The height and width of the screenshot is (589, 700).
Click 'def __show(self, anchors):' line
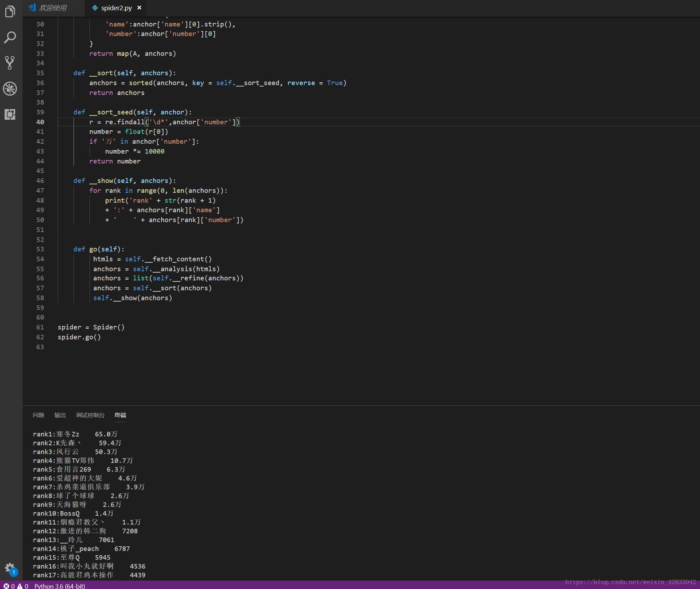pyautogui.click(x=125, y=181)
